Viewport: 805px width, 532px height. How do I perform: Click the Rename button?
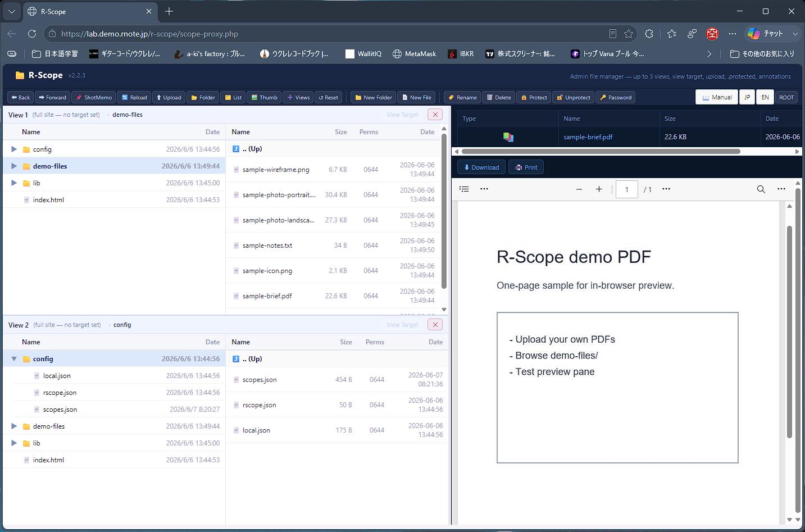(x=462, y=97)
